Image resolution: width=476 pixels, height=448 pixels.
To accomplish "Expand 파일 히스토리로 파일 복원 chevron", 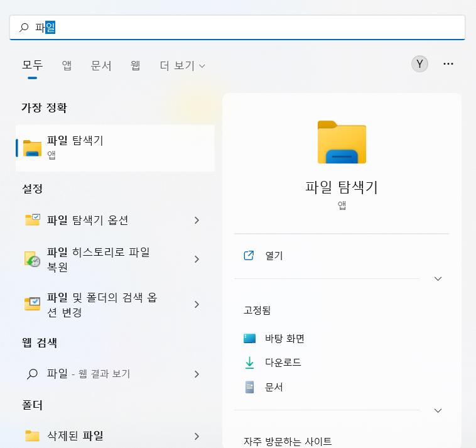I will (197, 259).
